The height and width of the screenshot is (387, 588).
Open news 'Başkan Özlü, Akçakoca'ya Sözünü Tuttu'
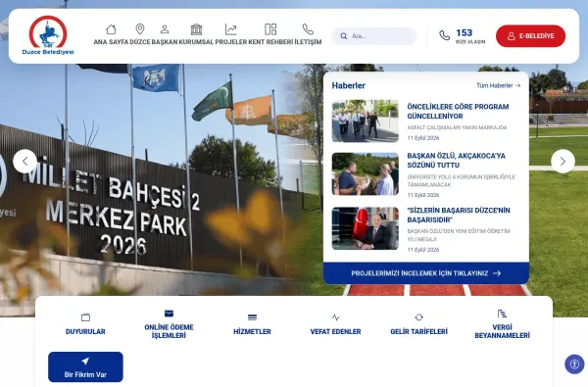coord(456,160)
